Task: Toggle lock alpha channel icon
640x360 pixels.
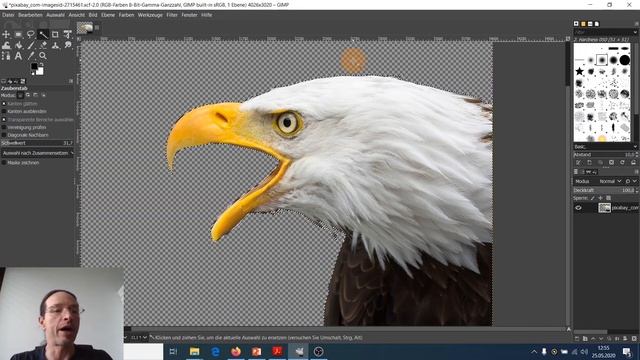Action: click(609, 198)
